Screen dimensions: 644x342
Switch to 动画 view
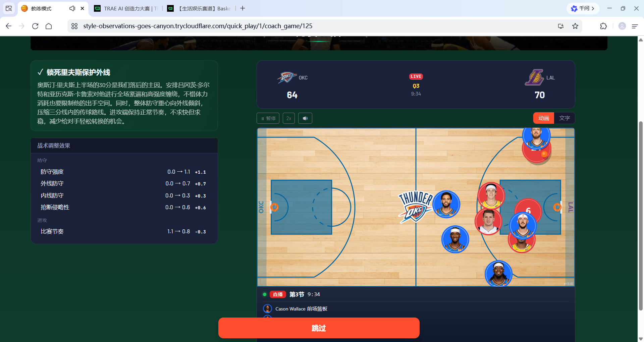click(544, 118)
